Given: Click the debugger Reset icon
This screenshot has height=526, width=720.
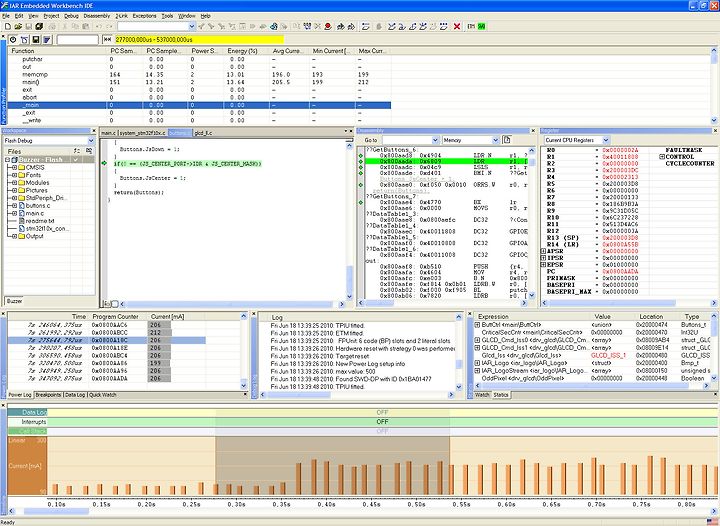Looking at the screenshot, I should click(366, 27).
